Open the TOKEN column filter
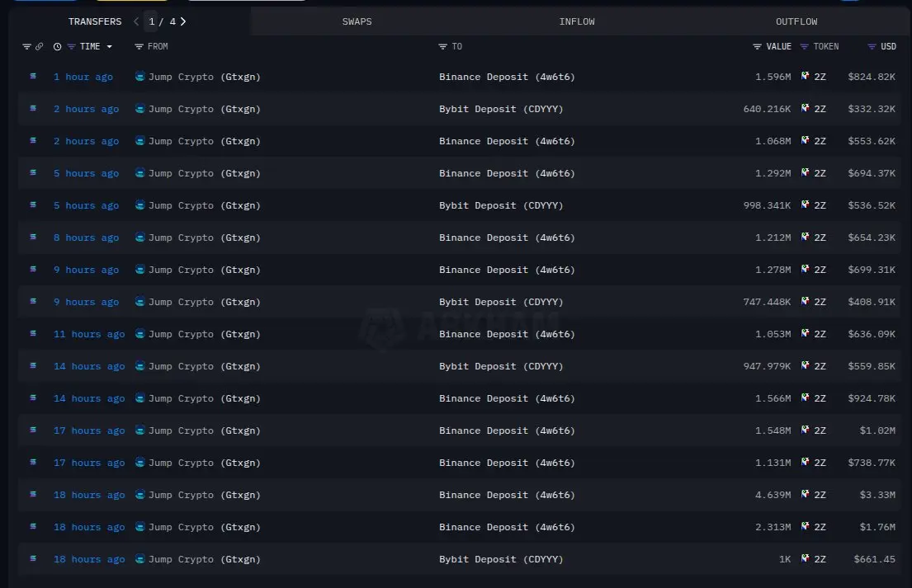The width and height of the screenshot is (912, 588). click(805, 46)
